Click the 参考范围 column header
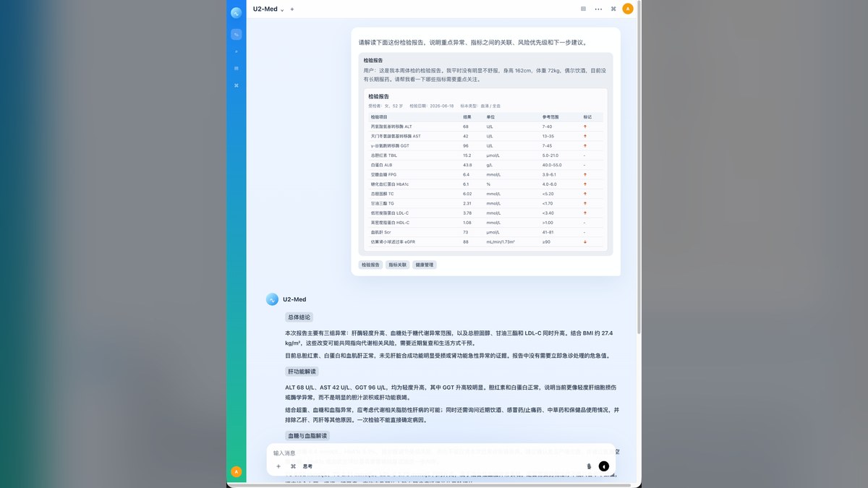868x488 pixels. tap(551, 117)
